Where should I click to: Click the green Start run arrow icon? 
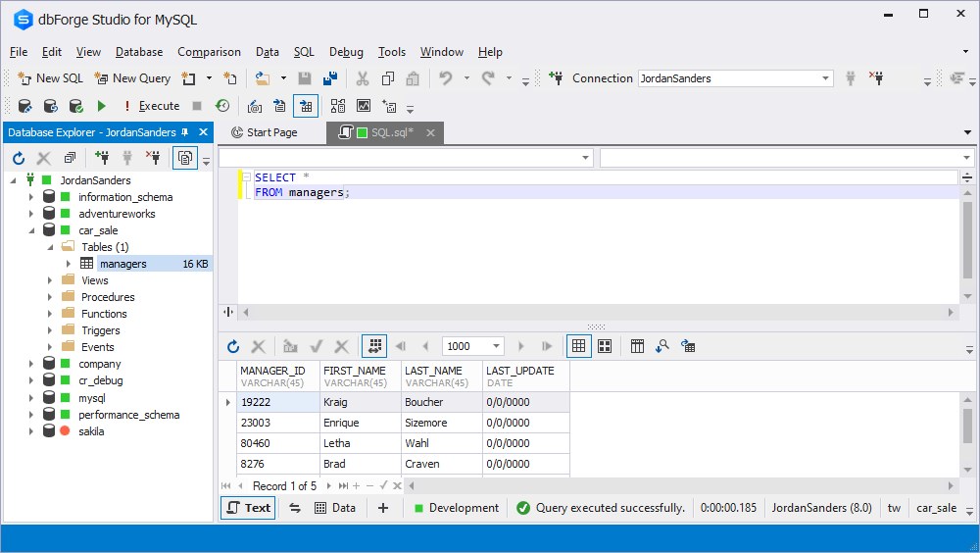[x=101, y=106]
